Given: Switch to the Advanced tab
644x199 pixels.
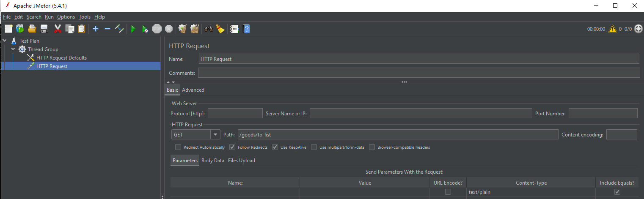Looking at the screenshot, I should [193, 90].
